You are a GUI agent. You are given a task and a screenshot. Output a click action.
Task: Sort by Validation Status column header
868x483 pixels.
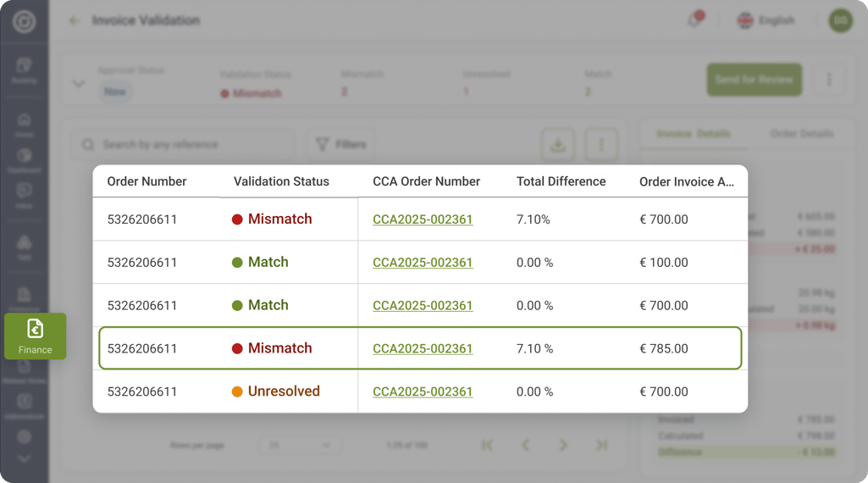pos(281,181)
